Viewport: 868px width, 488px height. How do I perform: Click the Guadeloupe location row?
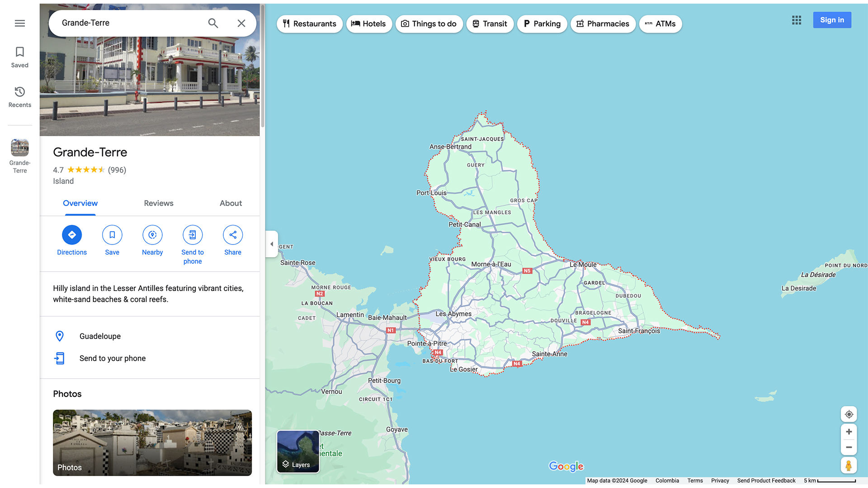coord(150,336)
